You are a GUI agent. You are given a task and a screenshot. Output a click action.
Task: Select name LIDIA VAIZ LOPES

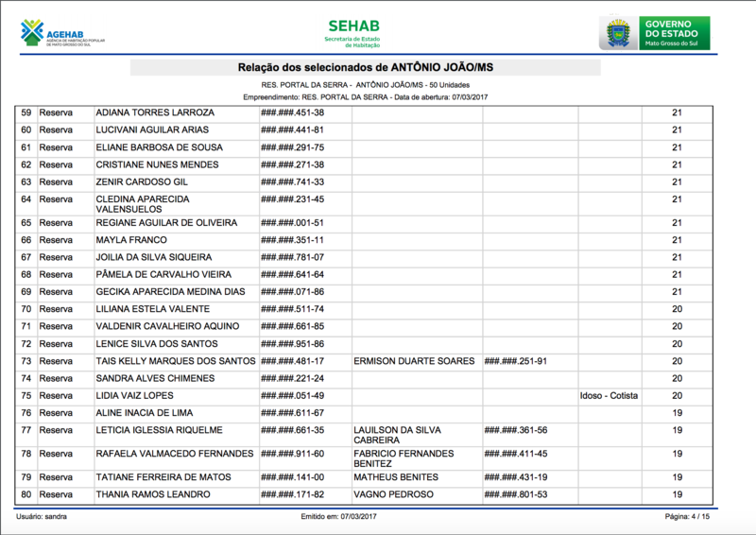pyautogui.click(x=134, y=396)
